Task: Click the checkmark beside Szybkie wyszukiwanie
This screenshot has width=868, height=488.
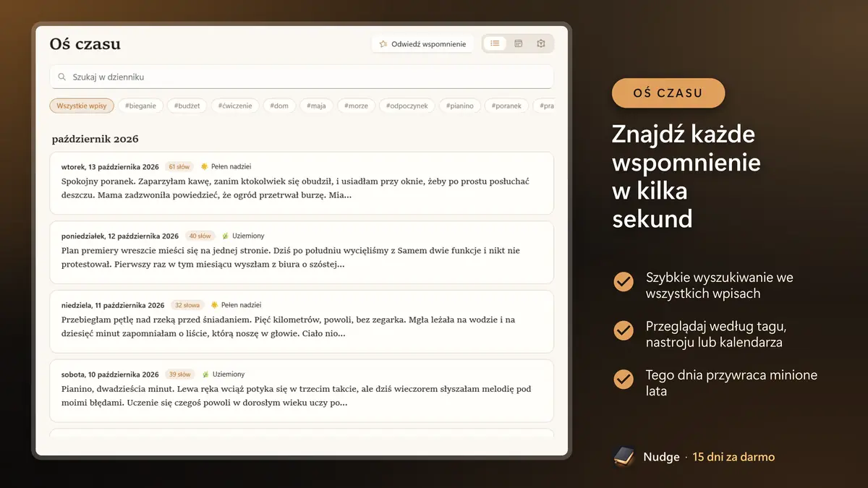Action: pos(624,282)
